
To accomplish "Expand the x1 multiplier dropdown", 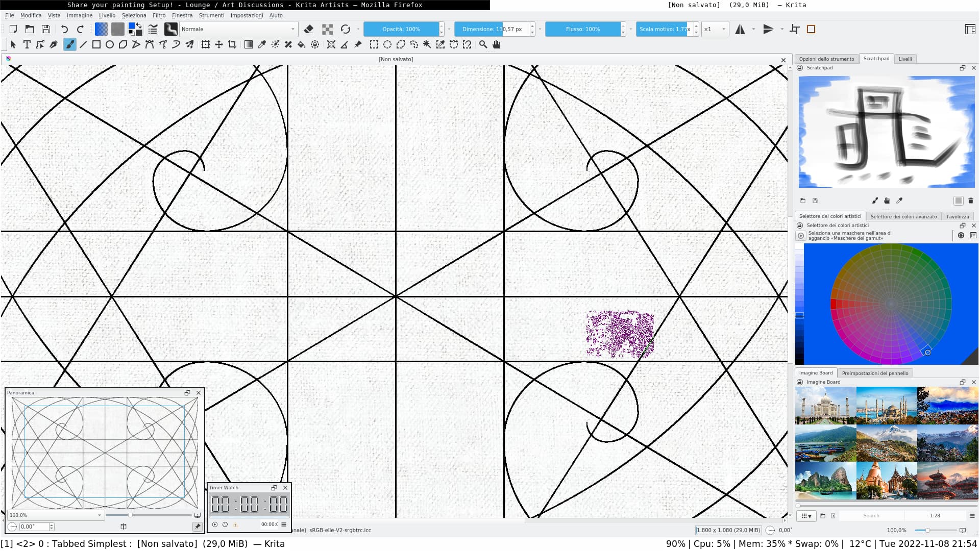I will 715,29.
